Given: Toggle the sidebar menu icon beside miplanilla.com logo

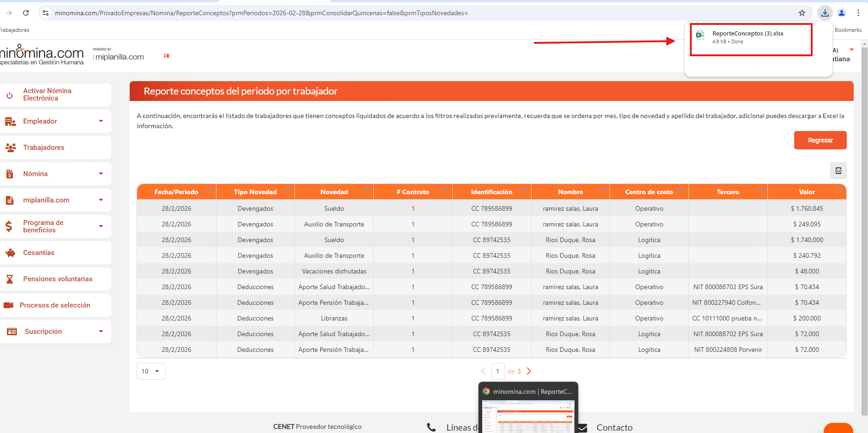Looking at the screenshot, I should [x=166, y=56].
